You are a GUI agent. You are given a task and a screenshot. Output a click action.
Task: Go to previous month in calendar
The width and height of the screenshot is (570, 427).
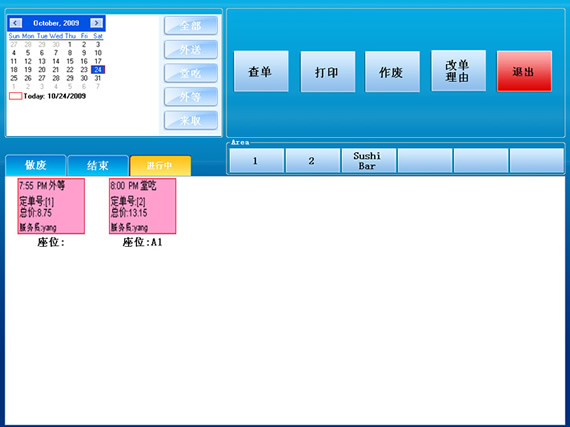click(x=15, y=23)
